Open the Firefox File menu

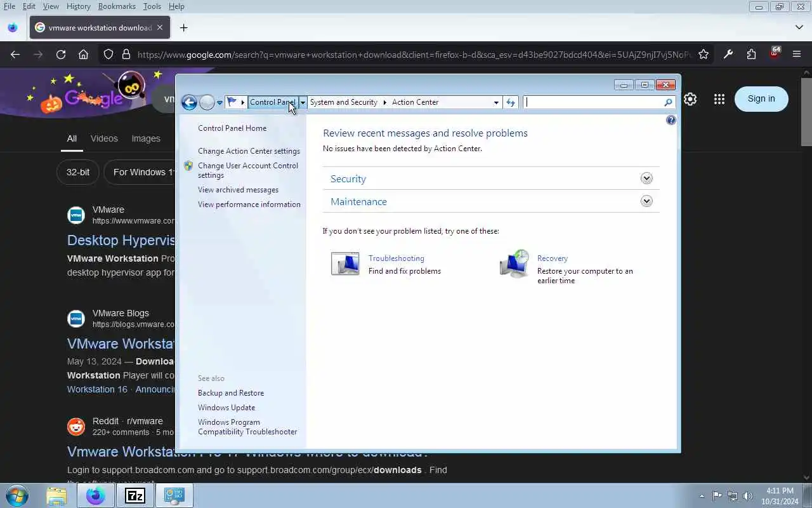click(x=10, y=6)
